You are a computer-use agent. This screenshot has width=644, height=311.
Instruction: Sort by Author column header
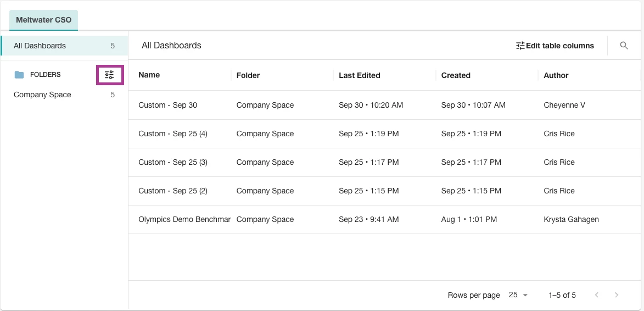(556, 75)
